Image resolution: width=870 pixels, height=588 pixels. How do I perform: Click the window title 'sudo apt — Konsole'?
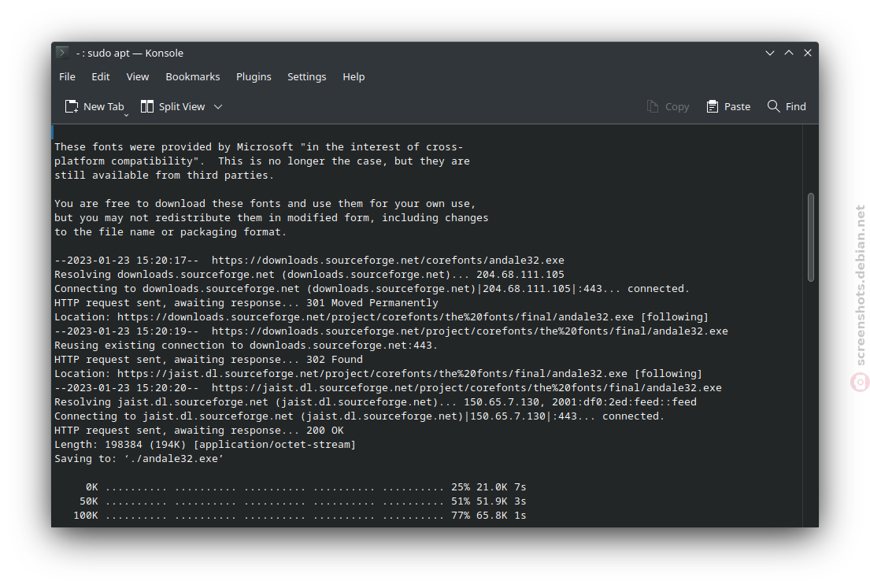tap(135, 53)
